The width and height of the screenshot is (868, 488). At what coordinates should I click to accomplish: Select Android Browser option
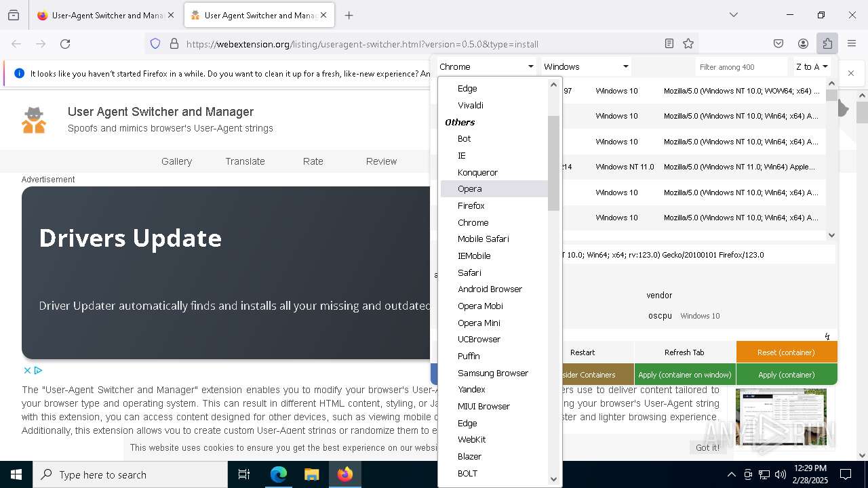494,289
